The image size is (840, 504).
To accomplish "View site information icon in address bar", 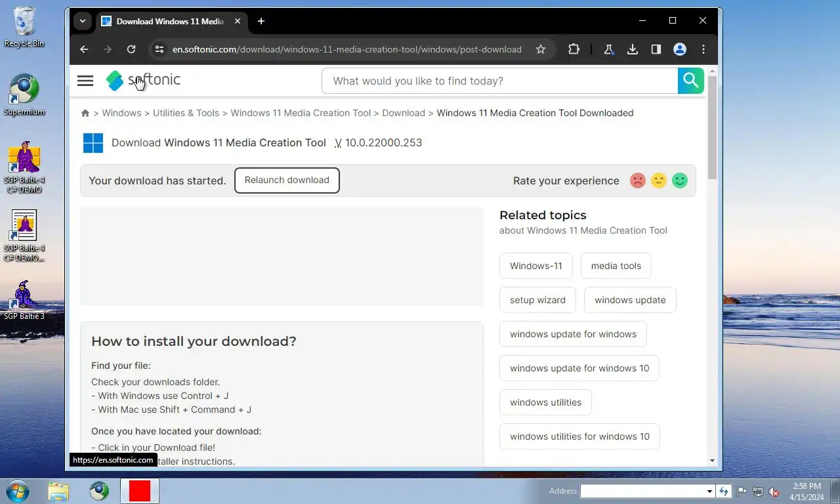I will click(x=159, y=49).
